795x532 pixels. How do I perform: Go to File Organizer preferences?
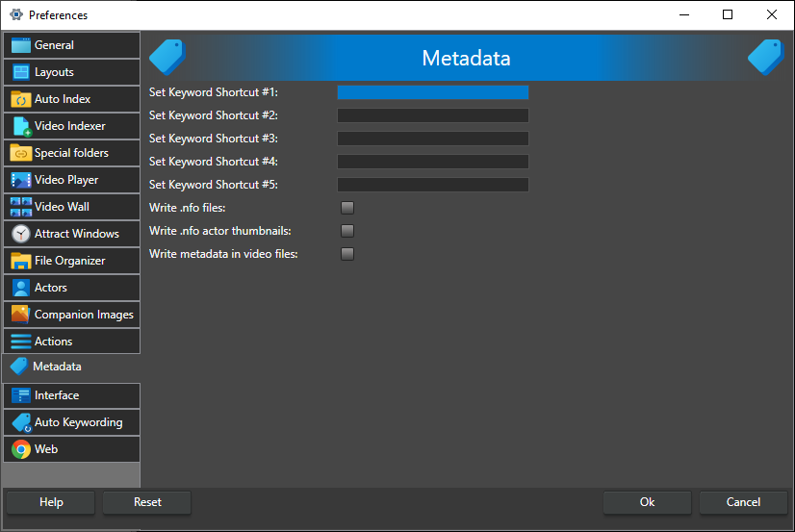tap(71, 261)
